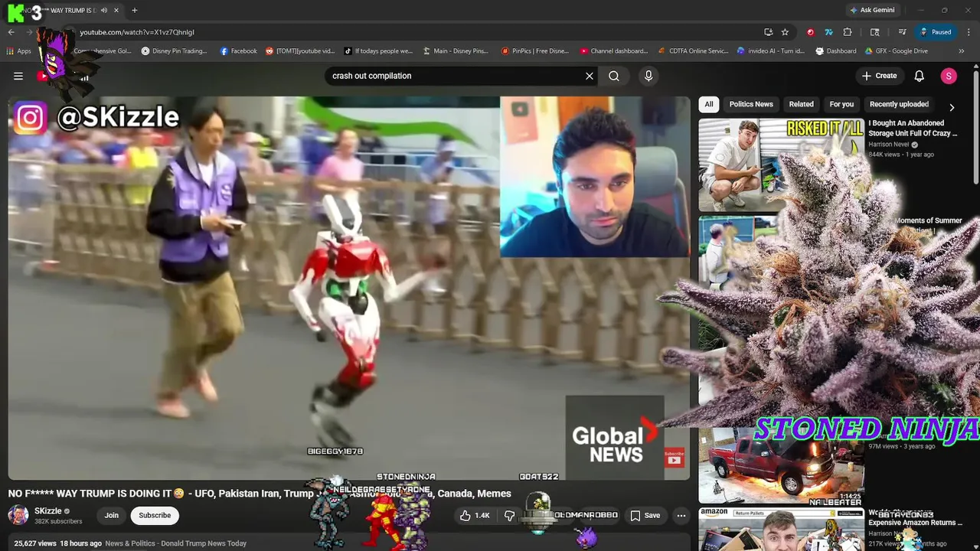Open 'I Bought An Abandoned Storage Unit' title

click(913, 128)
